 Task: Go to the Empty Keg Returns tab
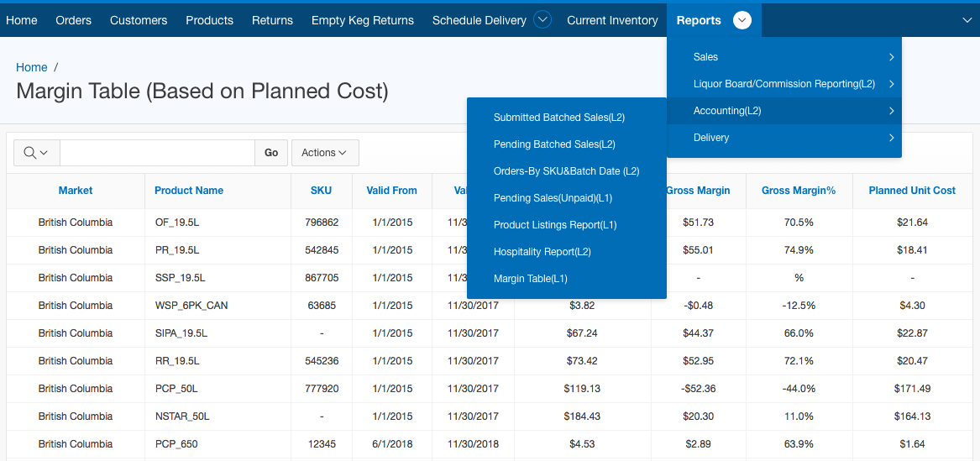[x=362, y=20]
